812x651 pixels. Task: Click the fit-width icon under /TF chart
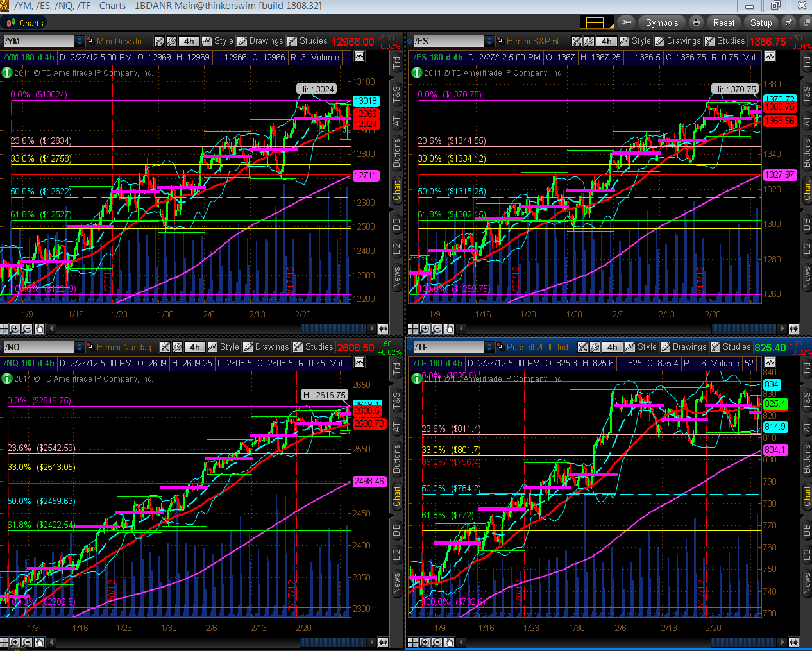coord(794,642)
